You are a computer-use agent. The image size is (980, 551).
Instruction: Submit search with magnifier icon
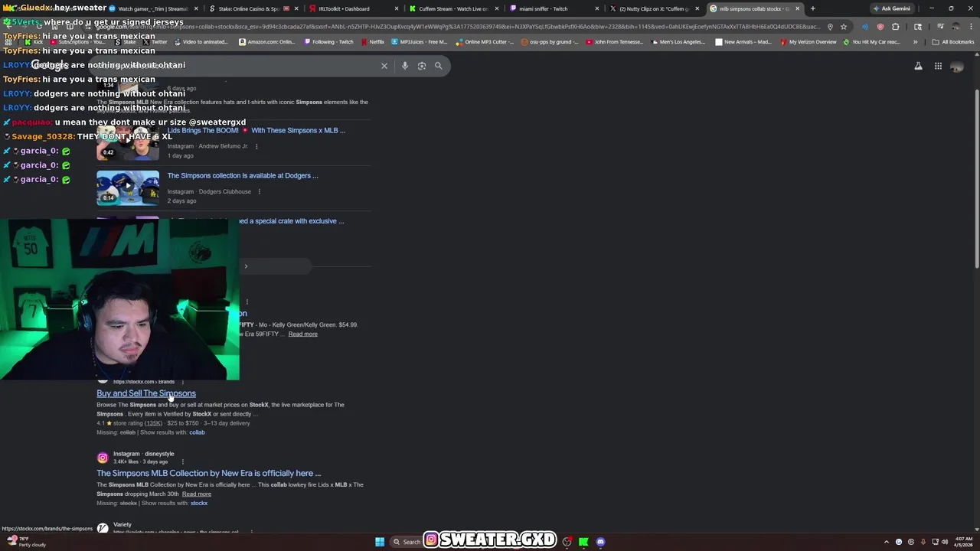(439, 66)
